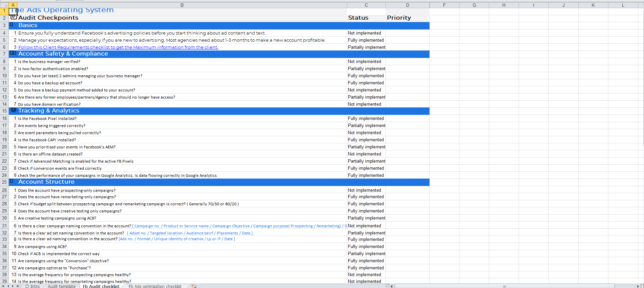
Task: Select Account Structure header cell
Action: click(x=182, y=182)
